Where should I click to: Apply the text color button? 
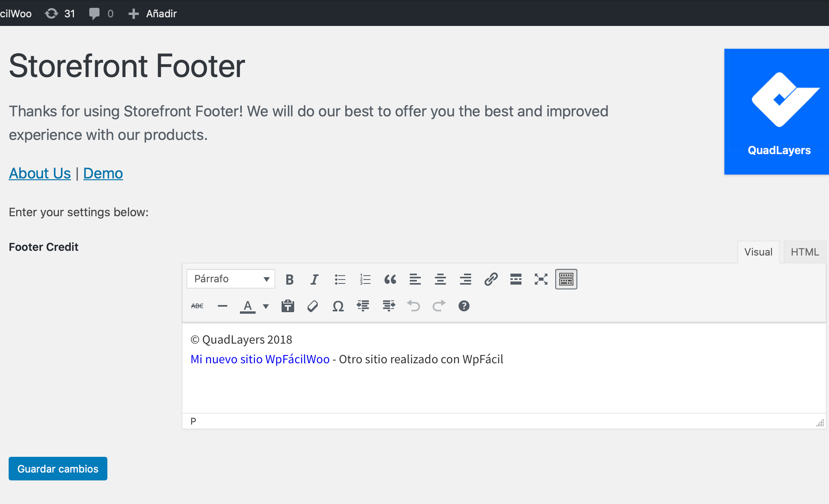click(x=248, y=306)
